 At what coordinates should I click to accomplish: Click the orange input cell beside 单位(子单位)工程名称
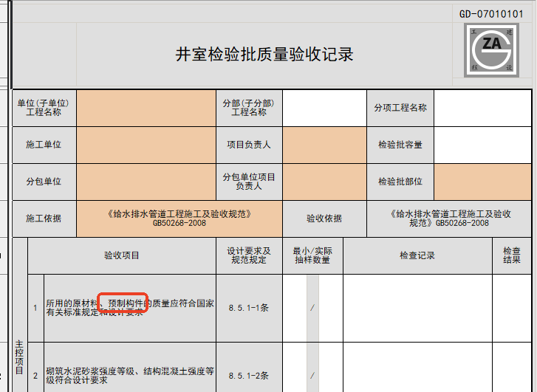click(x=145, y=108)
